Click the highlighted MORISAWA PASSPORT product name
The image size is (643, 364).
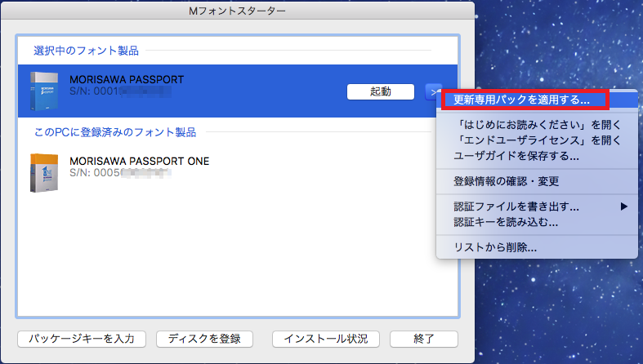coord(127,79)
